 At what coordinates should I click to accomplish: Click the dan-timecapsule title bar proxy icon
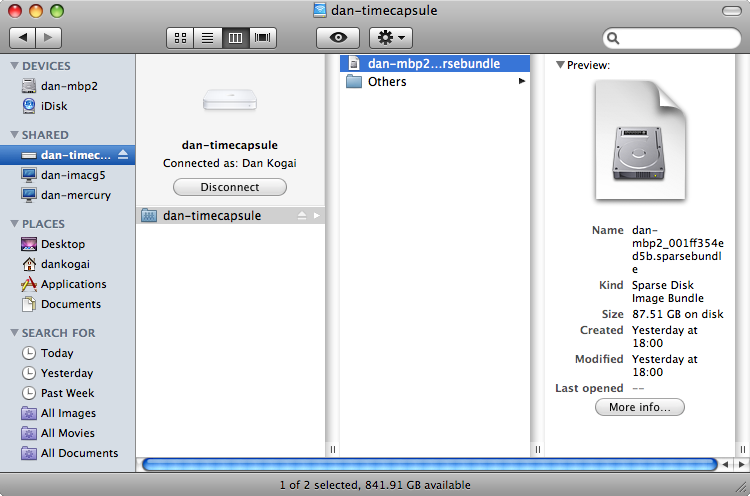tap(320, 10)
